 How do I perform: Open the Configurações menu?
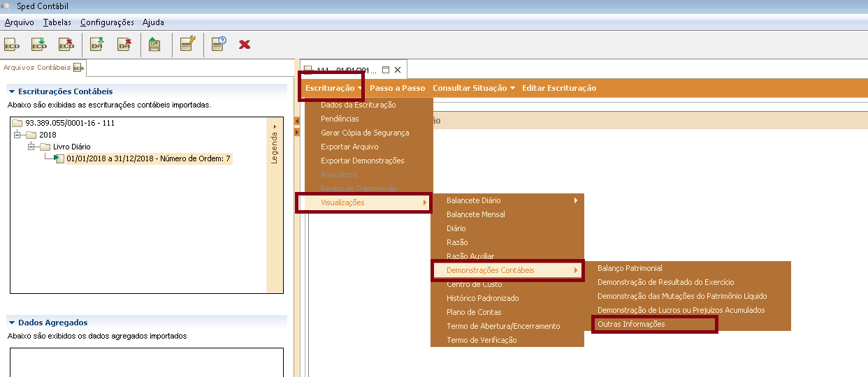107,22
